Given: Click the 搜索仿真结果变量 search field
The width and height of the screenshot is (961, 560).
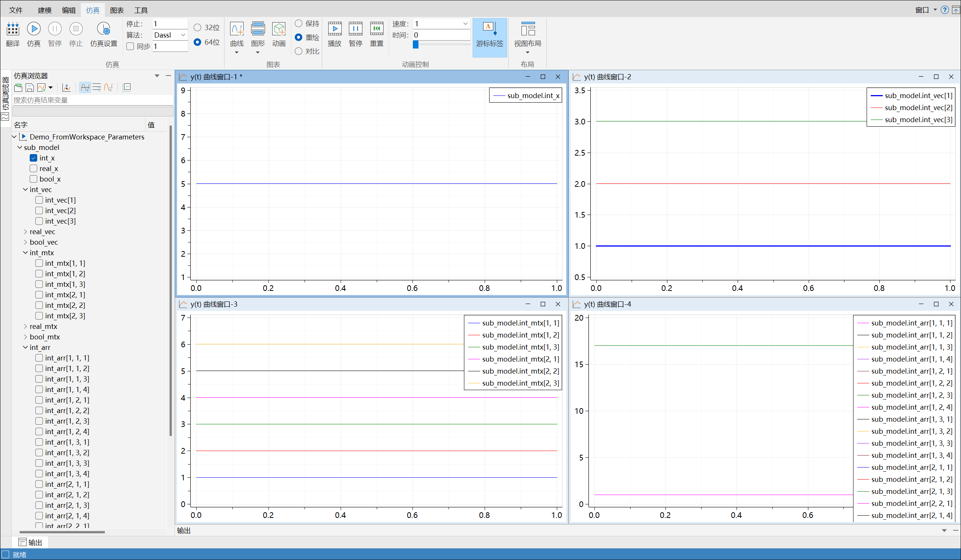Looking at the screenshot, I should click(92, 100).
